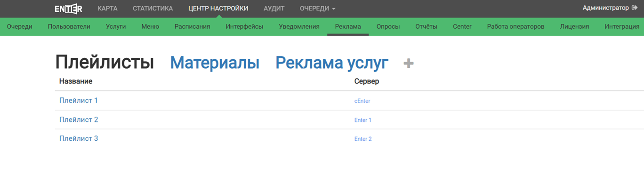The width and height of the screenshot is (644, 177).
Task: Switch to Очереди tab in green bar
Action: (20, 26)
